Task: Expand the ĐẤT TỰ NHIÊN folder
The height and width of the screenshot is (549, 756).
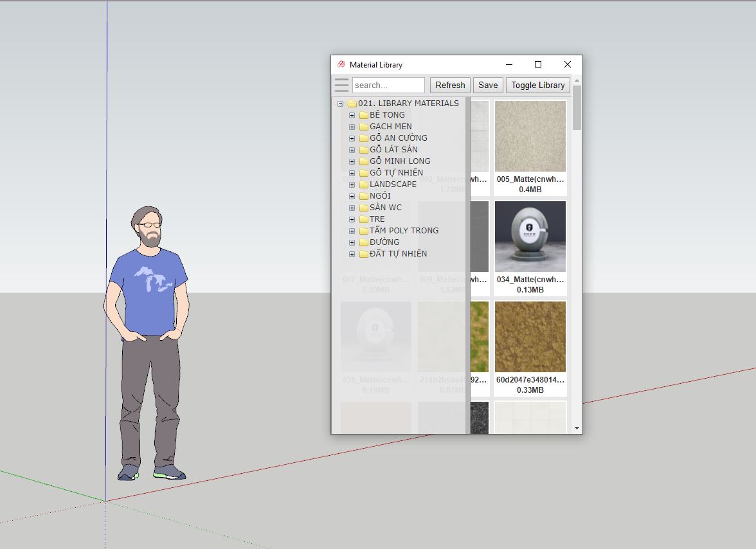Action: coord(352,253)
